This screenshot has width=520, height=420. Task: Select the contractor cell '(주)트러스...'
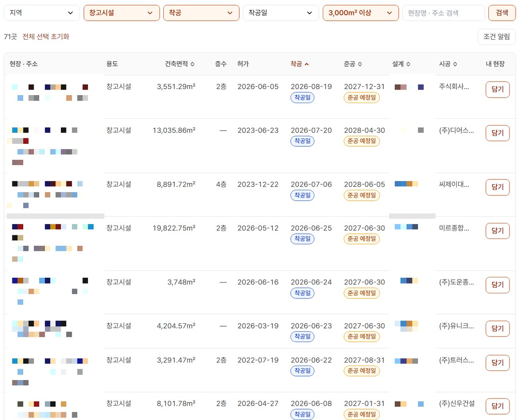(x=456, y=360)
